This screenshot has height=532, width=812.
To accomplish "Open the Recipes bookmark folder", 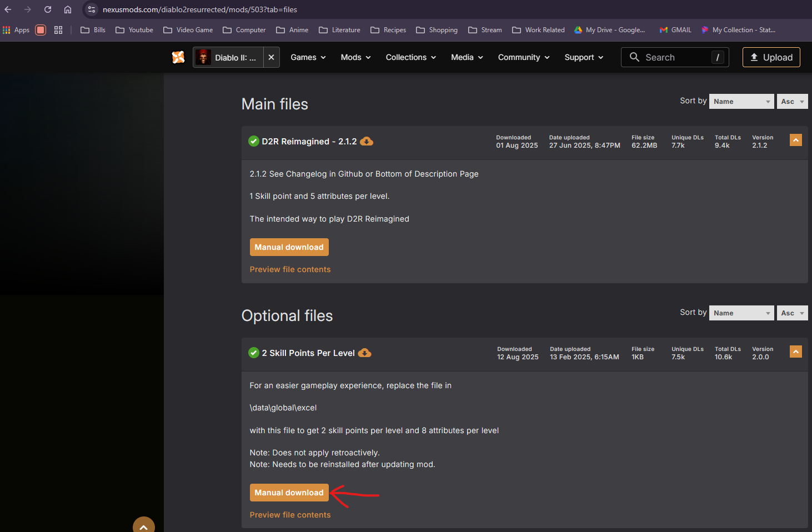I will tap(388, 30).
